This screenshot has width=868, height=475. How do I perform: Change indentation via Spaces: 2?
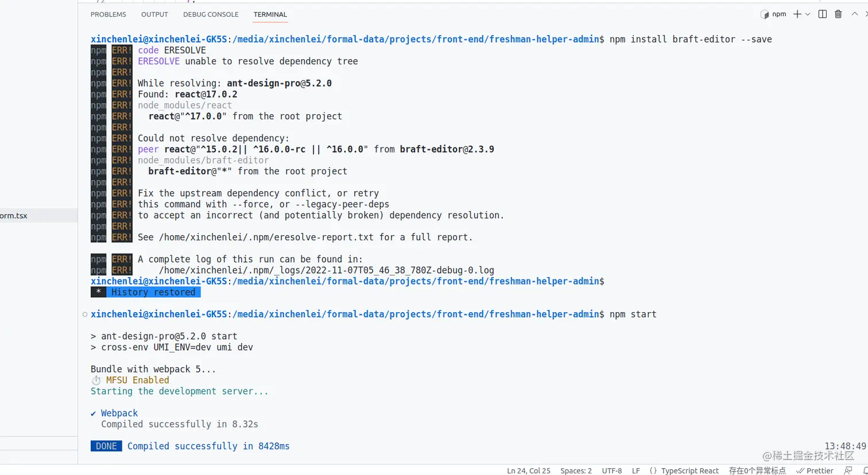576,470
